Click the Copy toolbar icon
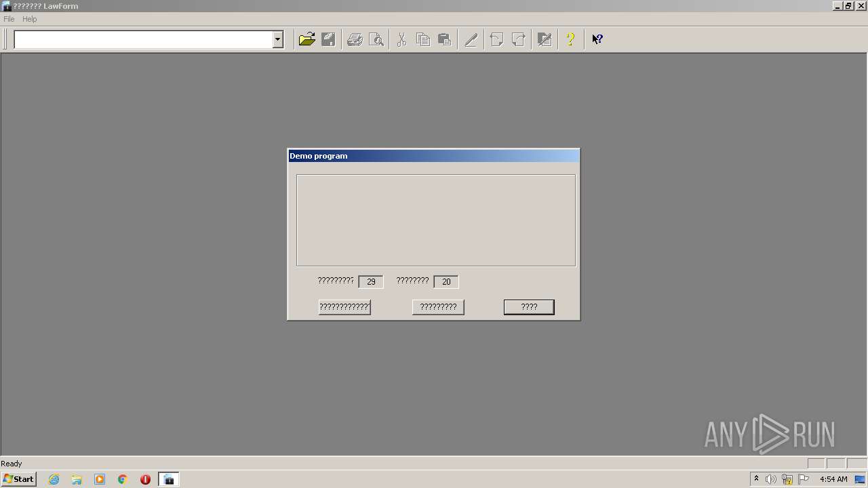 pyautogui.click(x=423, y=39)
